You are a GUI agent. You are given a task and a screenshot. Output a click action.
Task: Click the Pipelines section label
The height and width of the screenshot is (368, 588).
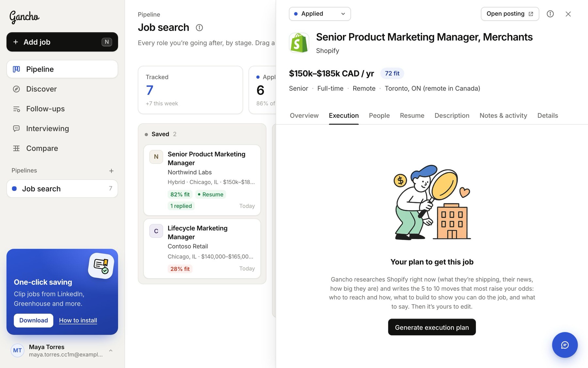(24, 170)
